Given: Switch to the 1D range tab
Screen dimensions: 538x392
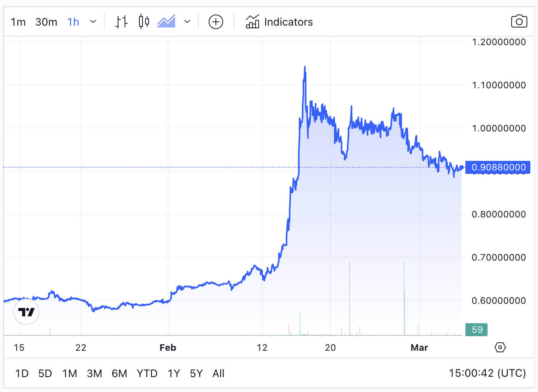Looking at the screenshot, I should (x=22, y=373).
